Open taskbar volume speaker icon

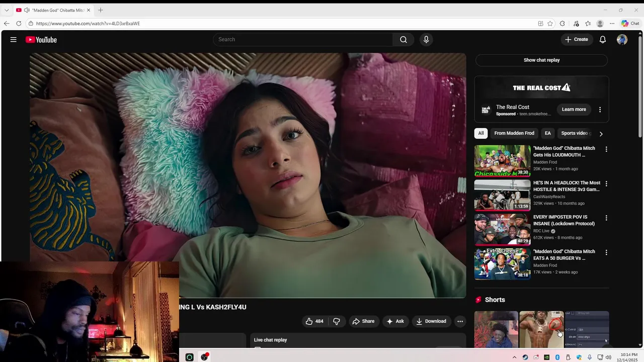[608, 357]
